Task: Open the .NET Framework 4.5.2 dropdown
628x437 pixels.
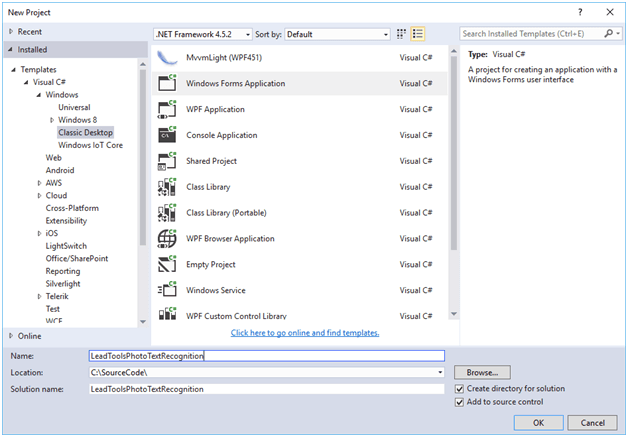Action: [203, 34]
